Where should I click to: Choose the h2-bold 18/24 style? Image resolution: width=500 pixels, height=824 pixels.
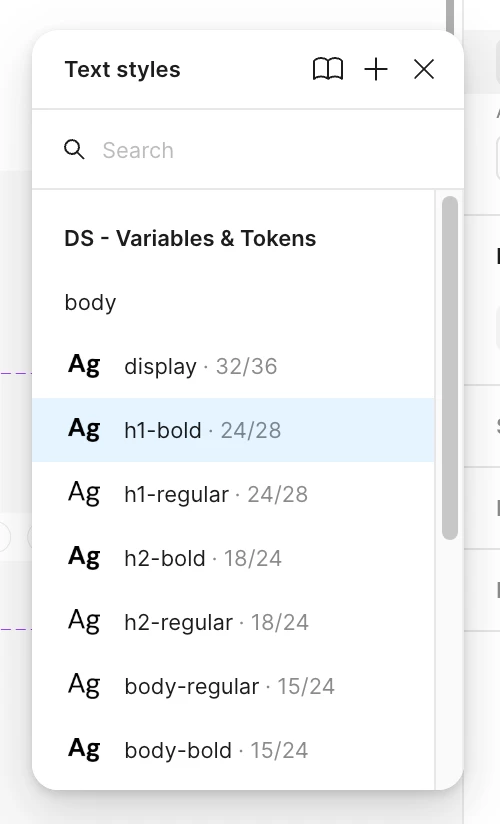click(x=233, y=558)
